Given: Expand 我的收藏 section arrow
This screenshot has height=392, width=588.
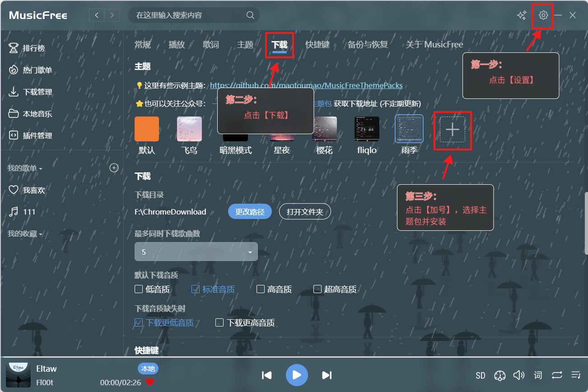Looking at the screenshot, I should pos(41,235).
